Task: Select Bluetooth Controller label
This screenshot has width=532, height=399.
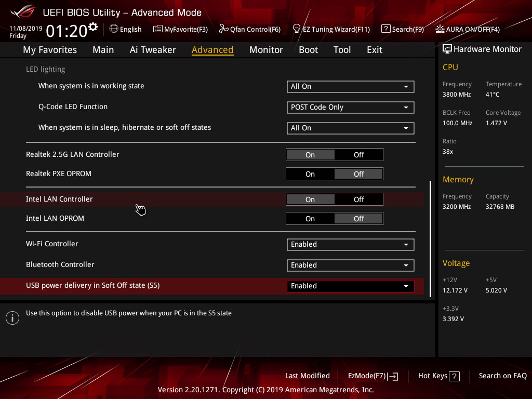Action: (60, 264)
